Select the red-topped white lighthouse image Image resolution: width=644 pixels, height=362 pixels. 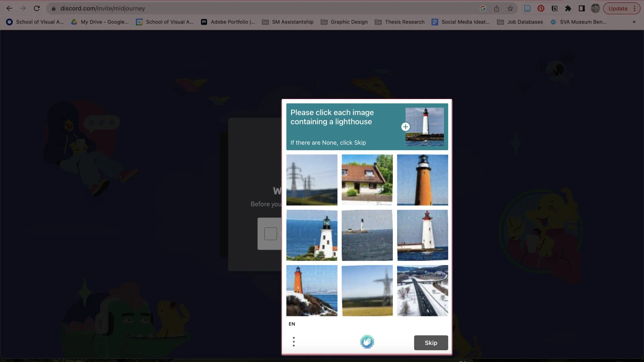coord(422,235)
